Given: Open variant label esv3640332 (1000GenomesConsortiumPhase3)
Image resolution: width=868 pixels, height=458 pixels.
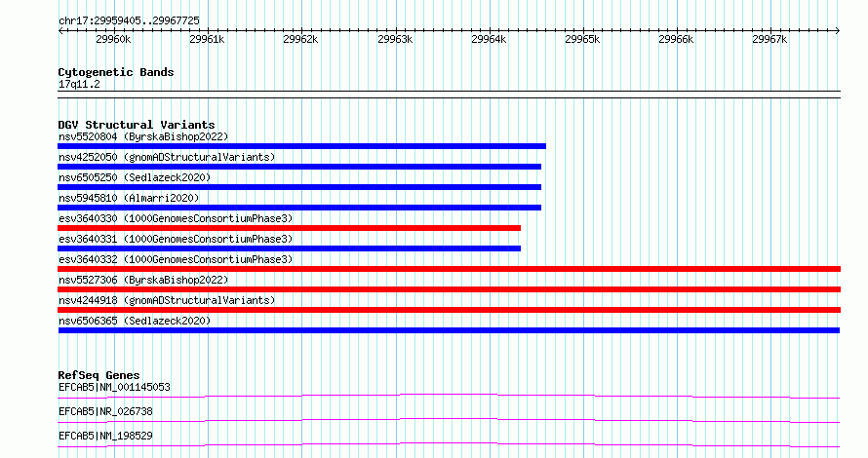Looking at the screenshot, I should pos(176,259).
